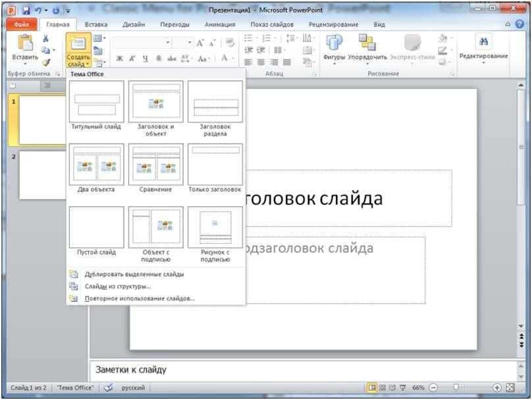The width and height of the screenshot is (532, 400).
Task: Click the Redo icon in quick access toolbar
Action: (56, 11)
